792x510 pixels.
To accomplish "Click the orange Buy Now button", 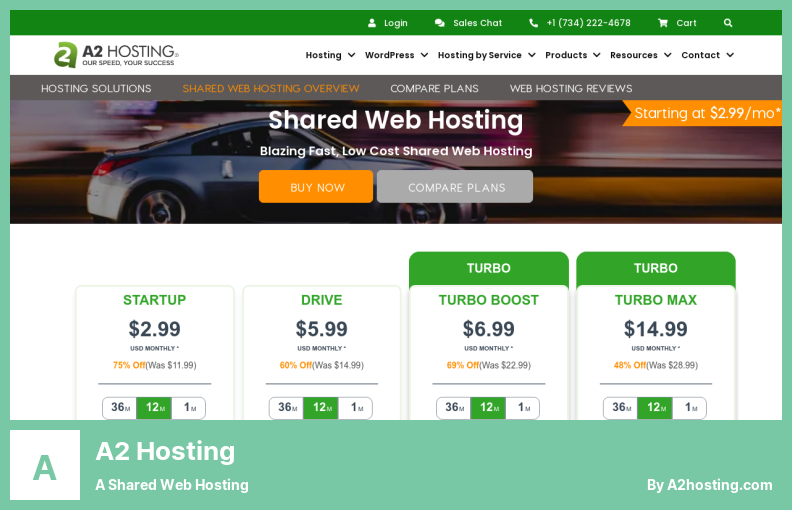I will [316, 187].
